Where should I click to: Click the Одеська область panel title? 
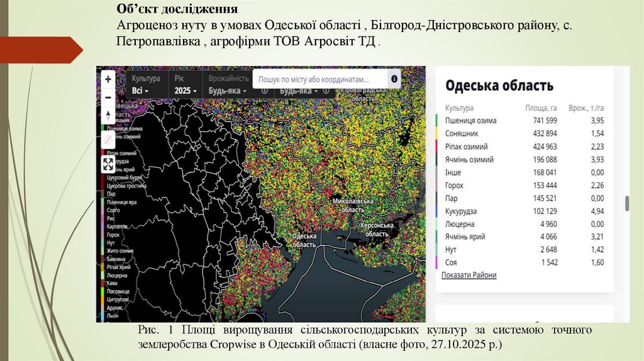499,86
